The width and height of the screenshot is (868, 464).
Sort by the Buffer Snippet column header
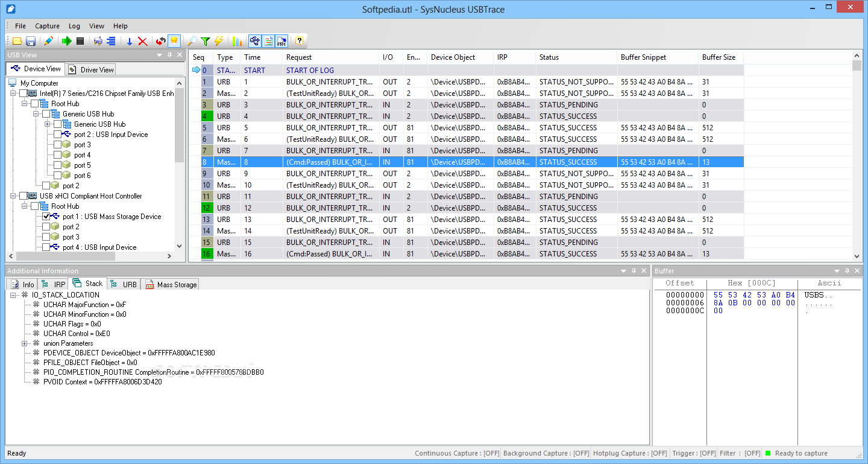coord(658,57)
